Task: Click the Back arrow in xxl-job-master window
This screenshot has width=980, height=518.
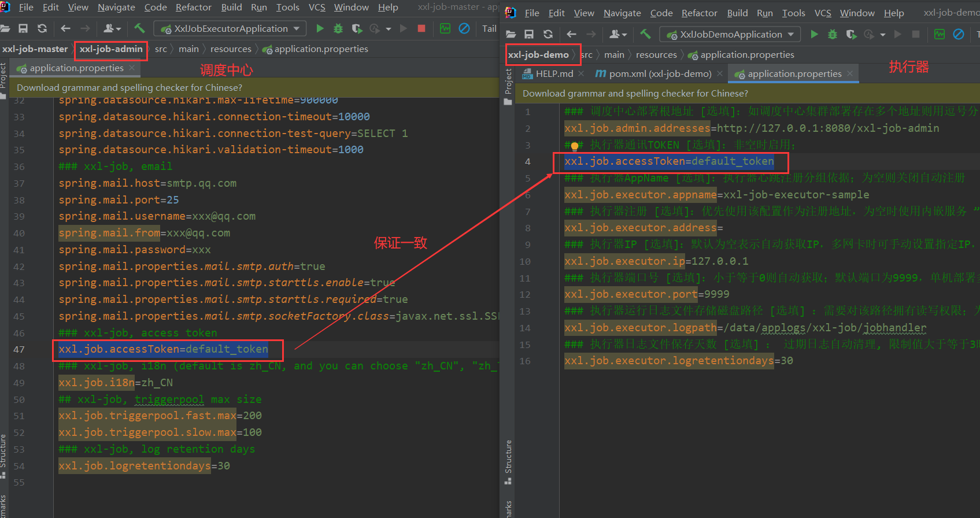Action: click(x=65, y=28)
